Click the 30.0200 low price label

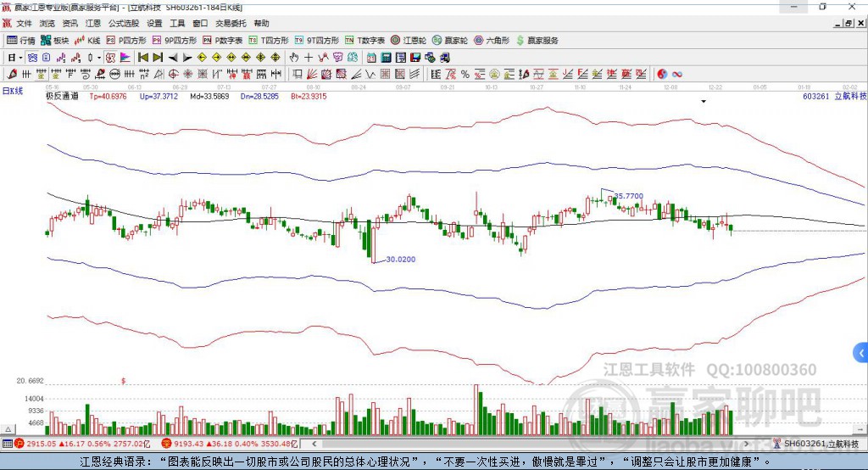(401, 259)
